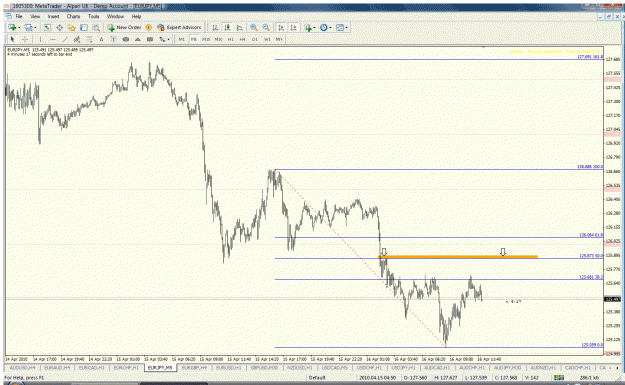Select the Text tool

[x=101, y=39]
